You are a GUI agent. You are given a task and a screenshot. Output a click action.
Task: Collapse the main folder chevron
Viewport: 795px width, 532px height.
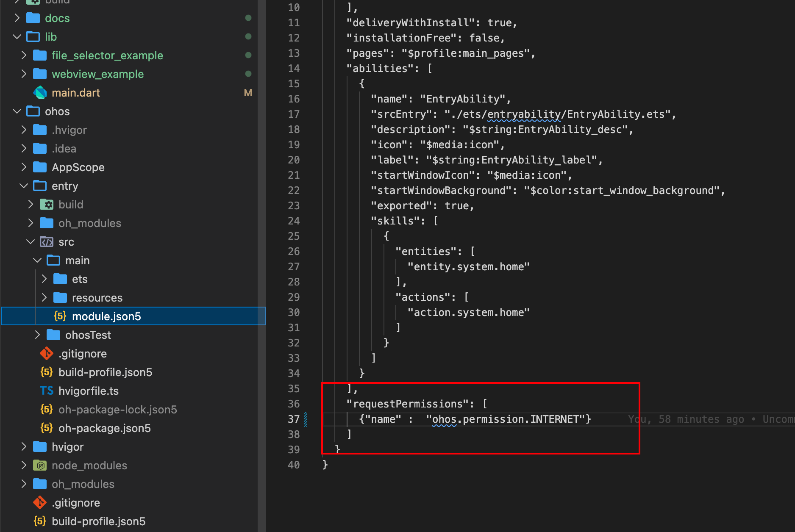coord(37,260)
